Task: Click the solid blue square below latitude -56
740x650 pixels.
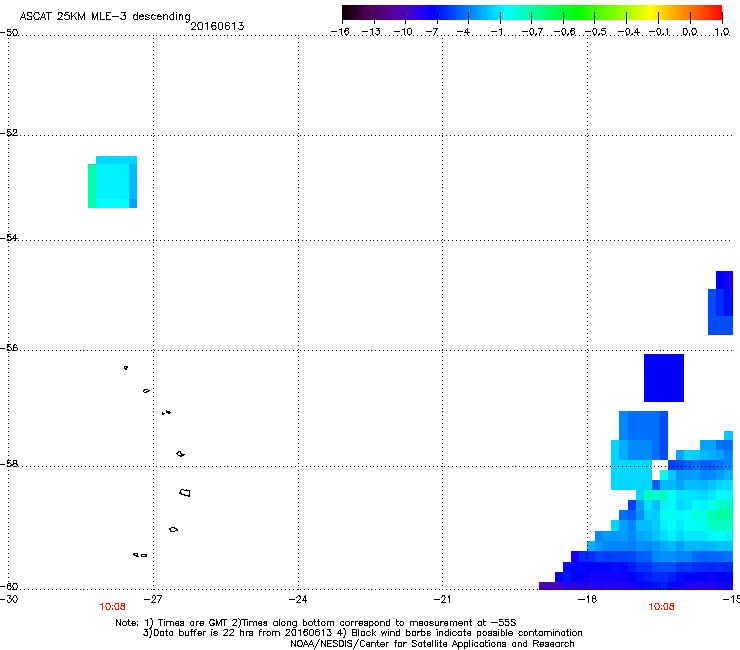Action: [664, 378]
